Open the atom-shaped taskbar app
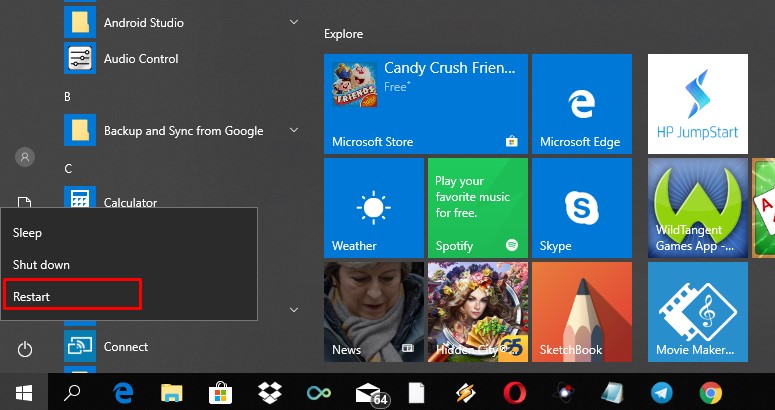Image resolution: width=775 pixels, height=410 pixels. pyautogui.click(x=563, y=393)
